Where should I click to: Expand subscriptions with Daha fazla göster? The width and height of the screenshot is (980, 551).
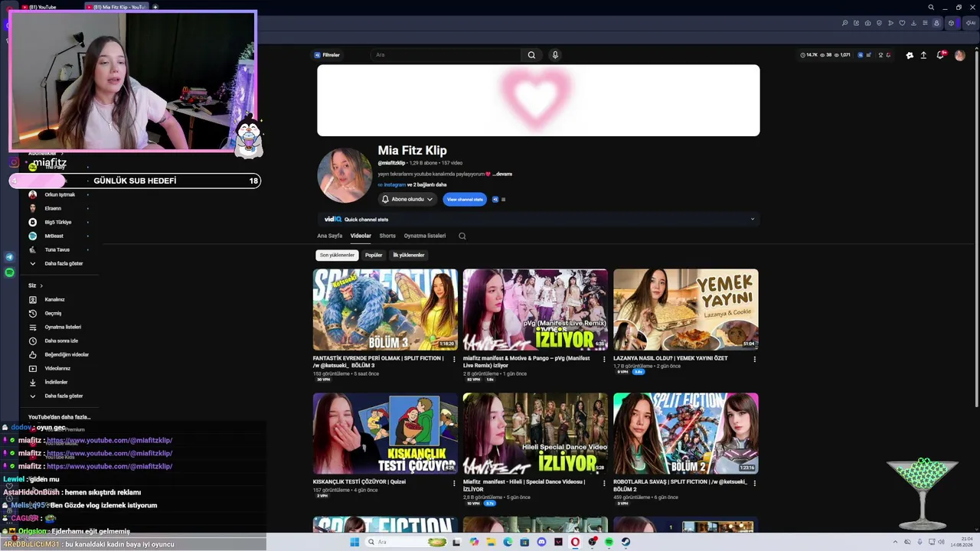pos(64,263)
